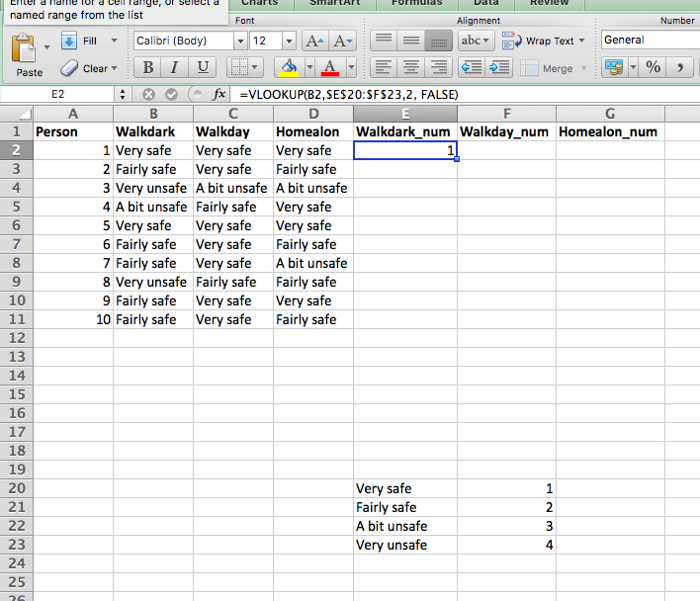Click the percent style icon
700x601 pixels.
[653, 67]
